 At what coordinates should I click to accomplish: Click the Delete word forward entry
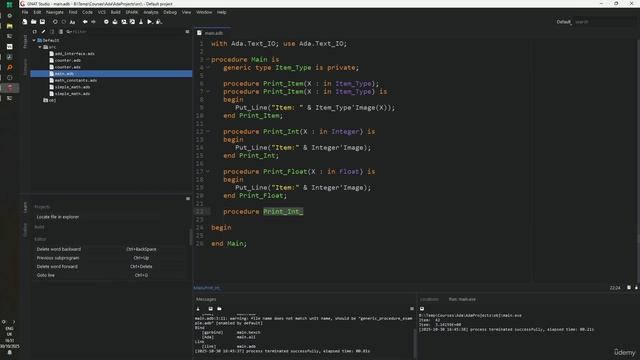click(57, 267)
